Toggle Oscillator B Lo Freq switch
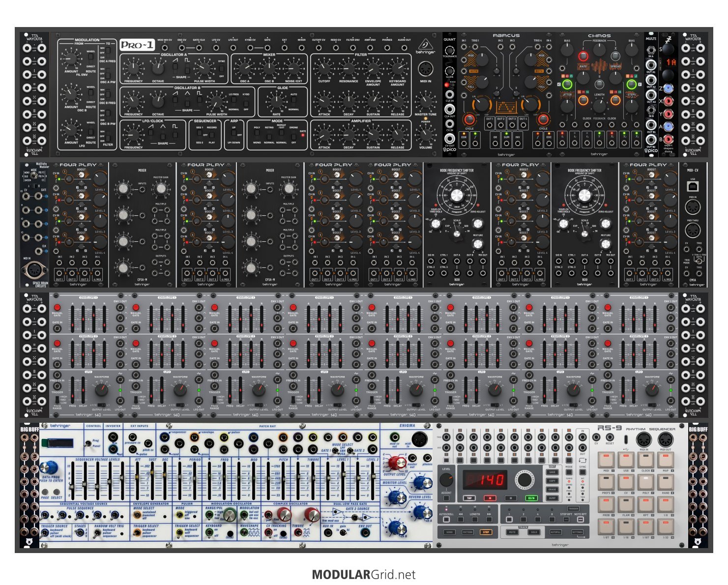Screen dimensions: 728x585 tap(233, 102)
